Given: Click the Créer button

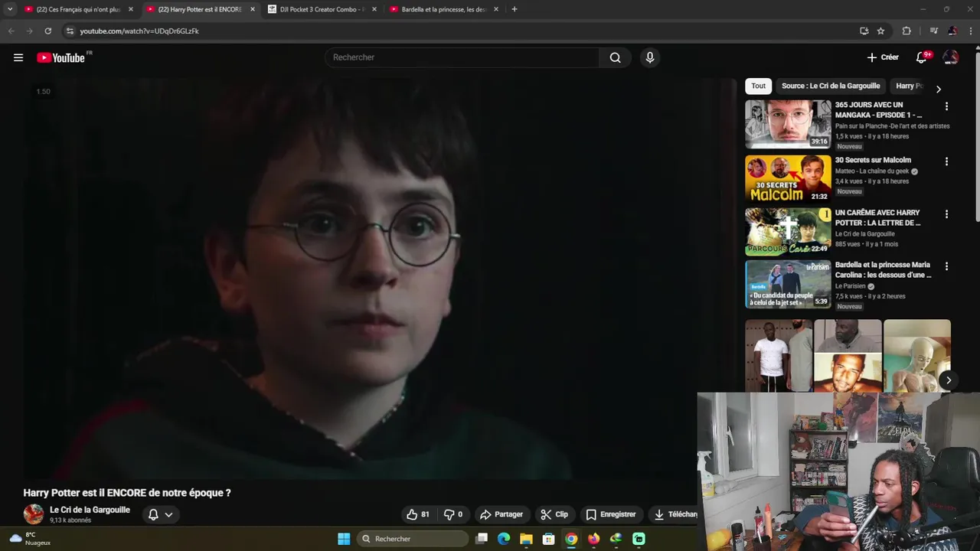Looking at the screenshot, I should tap(883, 57).
